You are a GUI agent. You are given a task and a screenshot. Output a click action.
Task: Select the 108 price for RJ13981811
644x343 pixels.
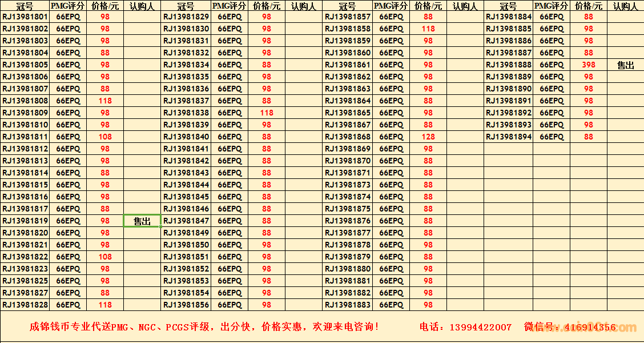tap(105, 137)
